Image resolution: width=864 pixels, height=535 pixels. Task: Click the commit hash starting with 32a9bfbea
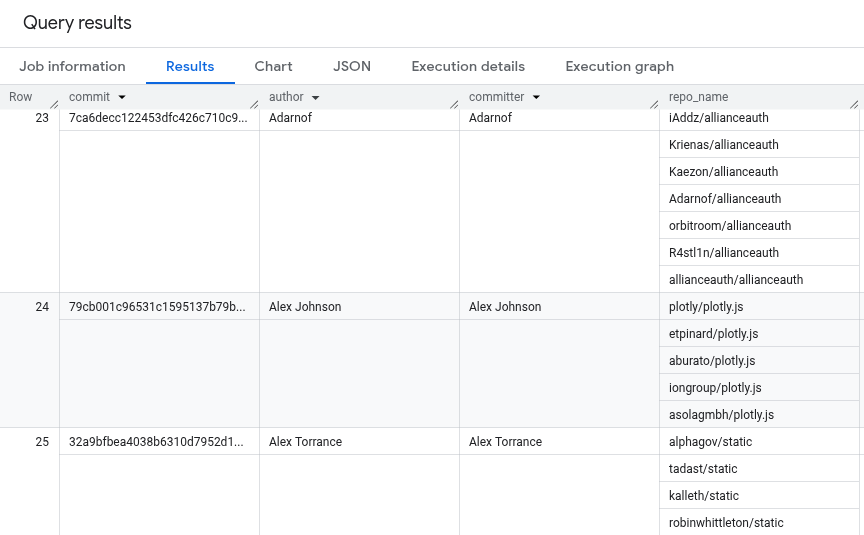158,442
